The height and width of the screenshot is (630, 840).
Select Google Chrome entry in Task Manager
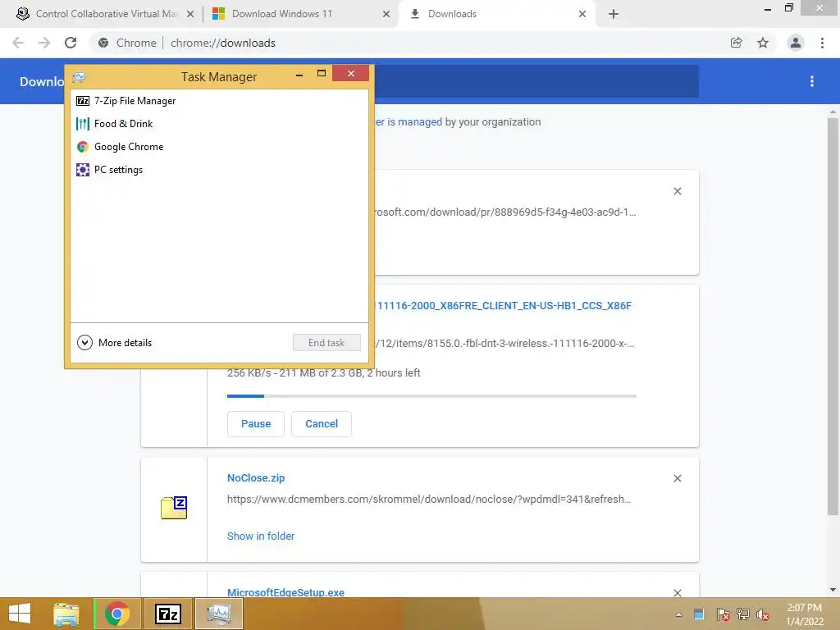(x=219, y=147)
